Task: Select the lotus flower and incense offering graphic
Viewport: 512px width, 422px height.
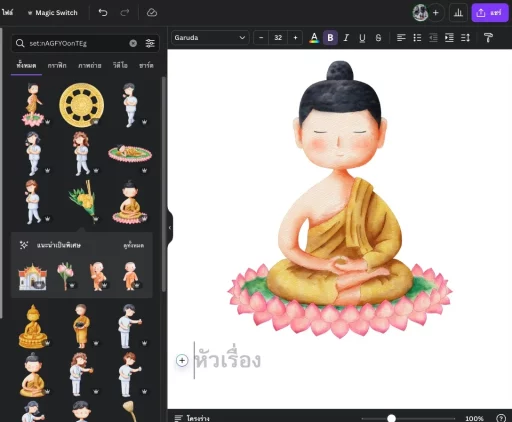Action: [x=83, y=201]
